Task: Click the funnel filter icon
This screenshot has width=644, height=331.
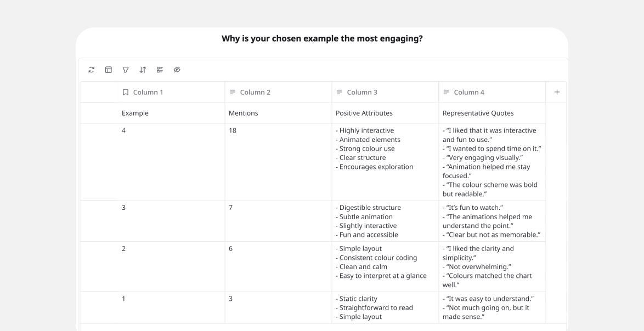Action: pos(126,70)
